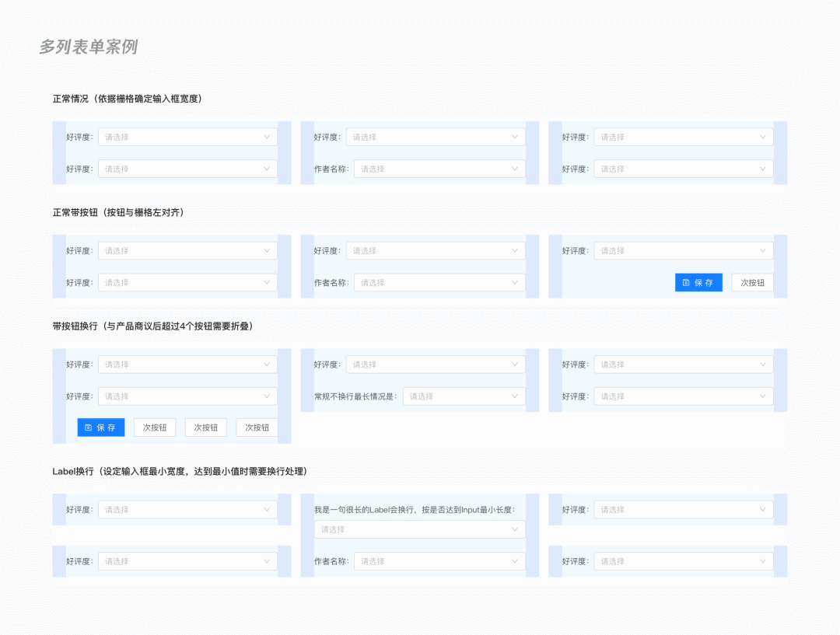Click the dropdown arrow on the 作者名称 select

click(515, 169)
